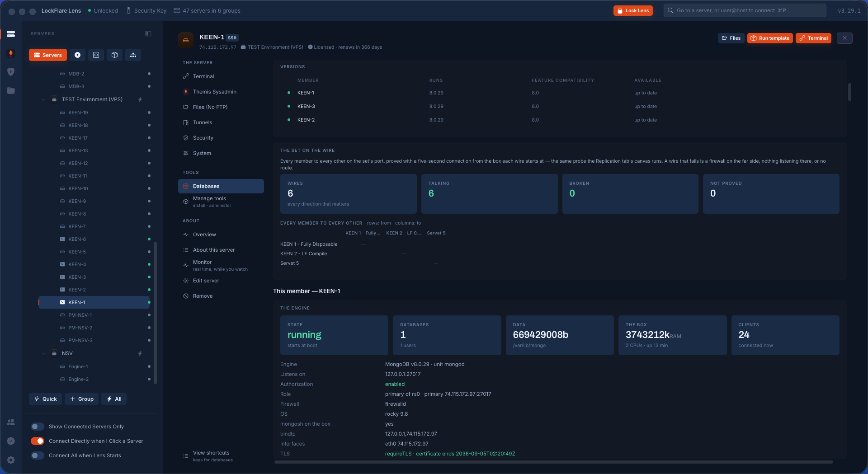Collapse the TEST Environment (VPS) group
The height and width of the screenshot is (474, 868).
pos(43,99)
